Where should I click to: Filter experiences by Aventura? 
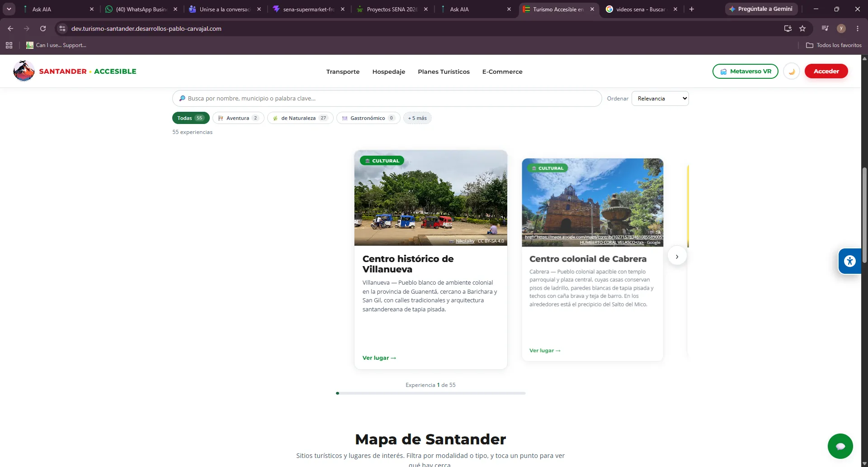(238, 118)
